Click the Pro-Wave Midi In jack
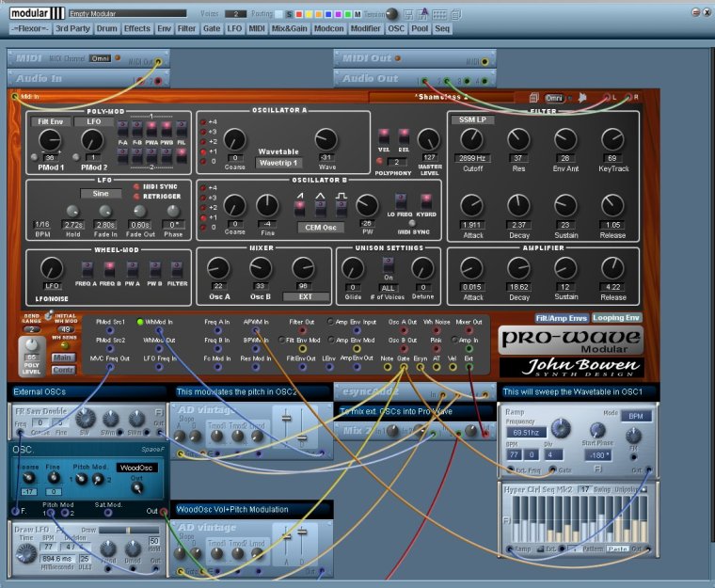The width and height of the screenshot is (715, 588). tap(15, 97)
